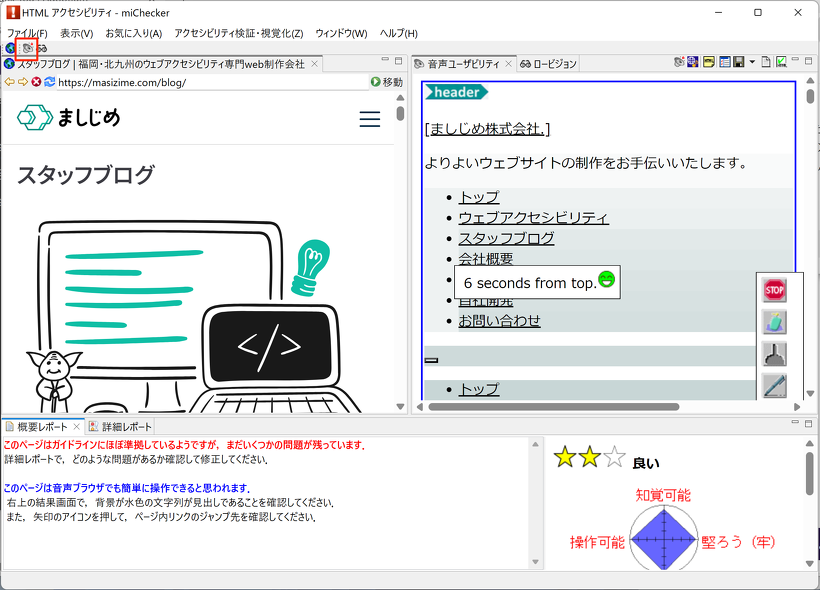Click the visualization pane horizontal scrollbar
This screenshot has height=590, width=820.
point(554,406)
